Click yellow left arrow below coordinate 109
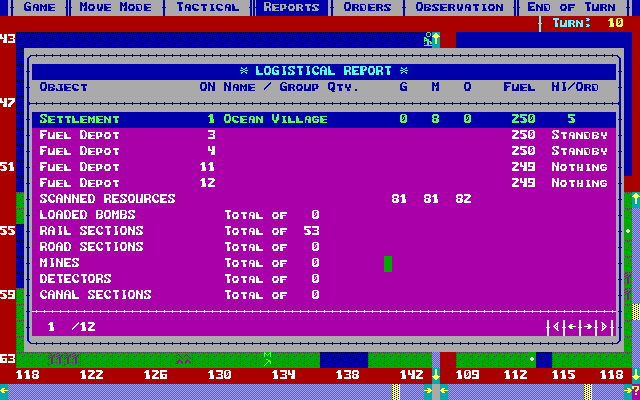Viewport: 640px width, 400px height. tap(444, 391)
